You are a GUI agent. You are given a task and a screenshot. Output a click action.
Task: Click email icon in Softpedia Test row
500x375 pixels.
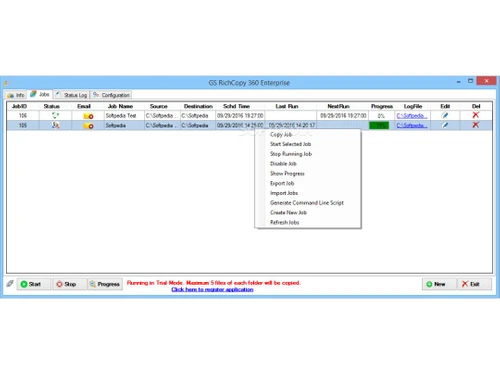[88, 116]
